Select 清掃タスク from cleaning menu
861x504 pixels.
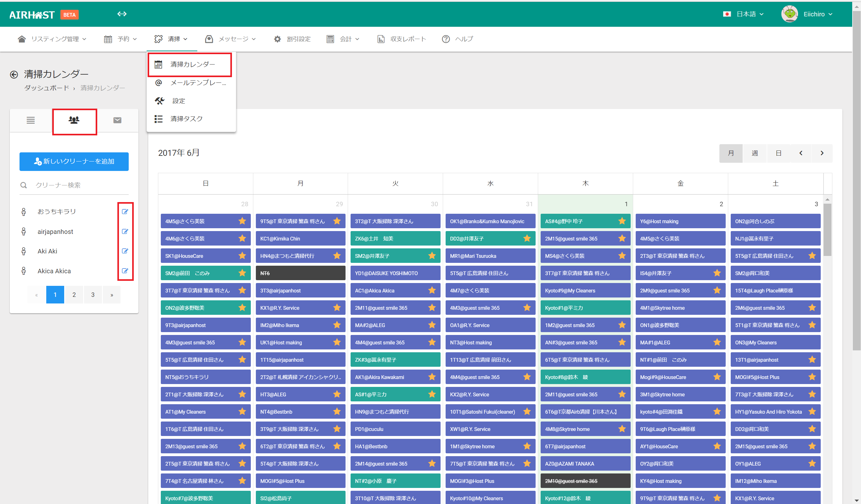click(187, 119)
